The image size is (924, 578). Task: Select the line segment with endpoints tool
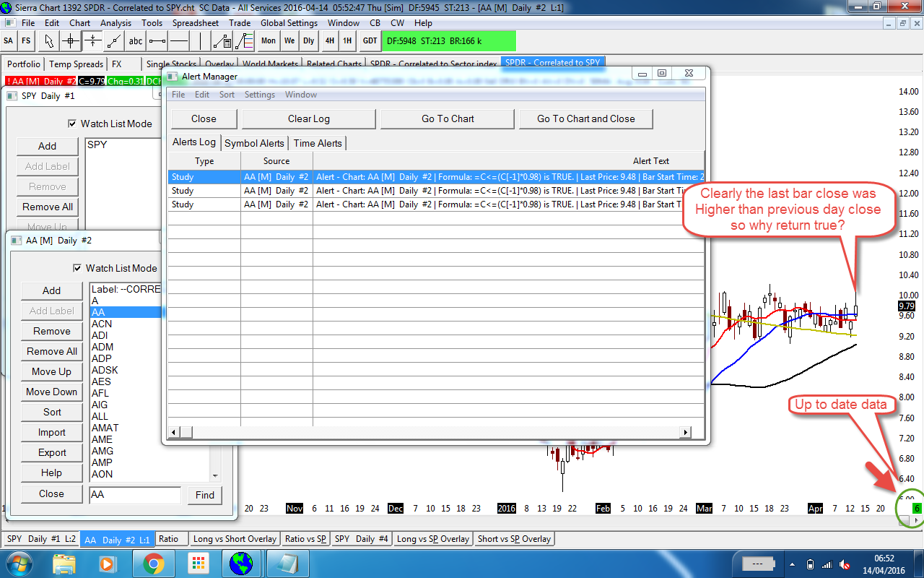tap(157, 40)
